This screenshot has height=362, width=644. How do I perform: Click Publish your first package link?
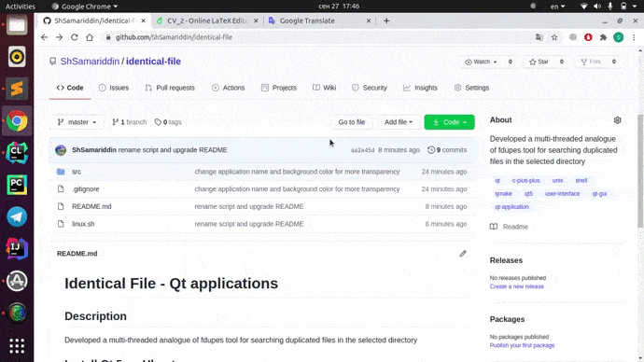[x=522, y=345]
